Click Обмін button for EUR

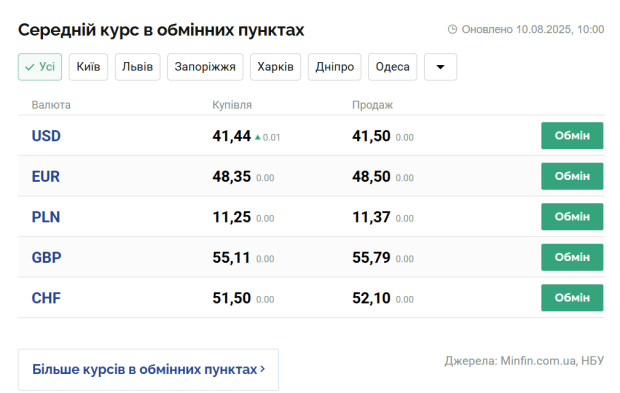click(572, 176)
